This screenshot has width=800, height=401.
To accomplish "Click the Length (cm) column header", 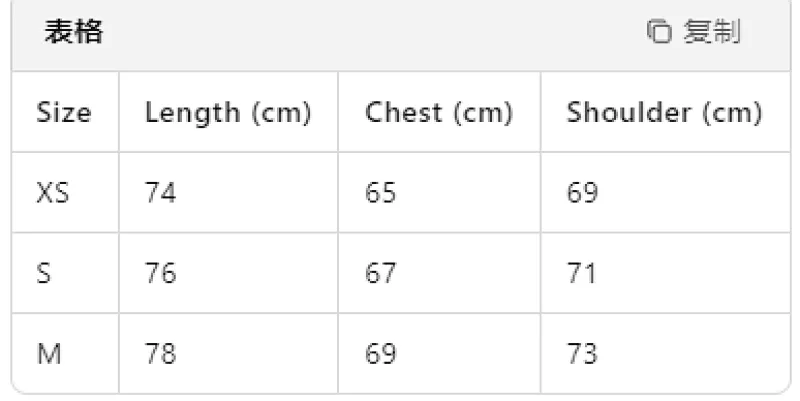I will [x=228, y=113].
